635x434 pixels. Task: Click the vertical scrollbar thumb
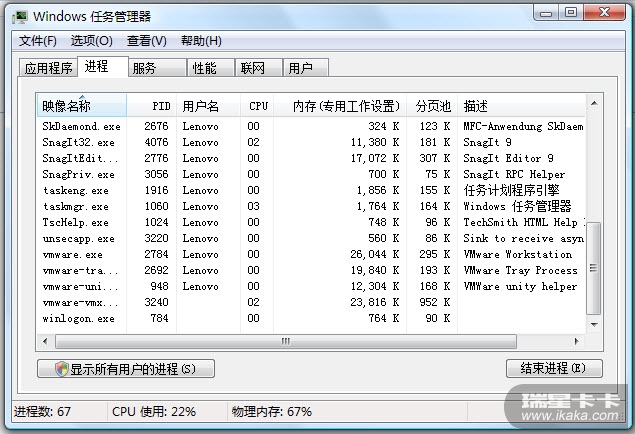594,268
